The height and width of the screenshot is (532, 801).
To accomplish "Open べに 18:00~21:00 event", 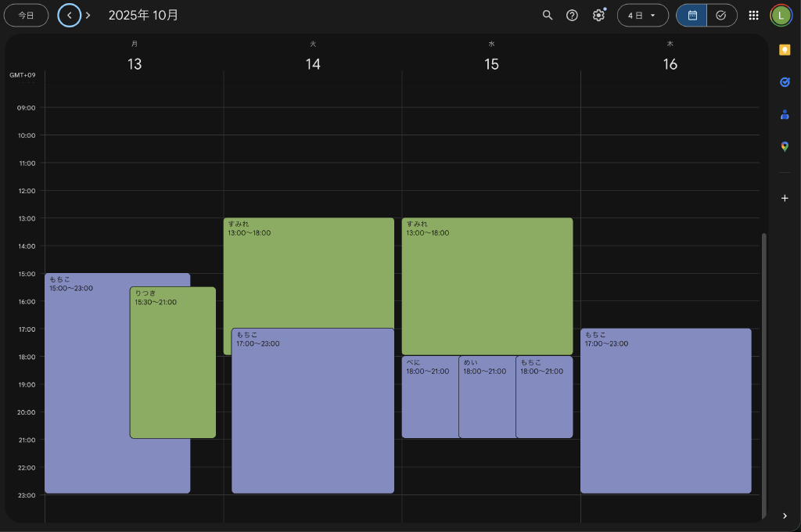I will [430, 397].
